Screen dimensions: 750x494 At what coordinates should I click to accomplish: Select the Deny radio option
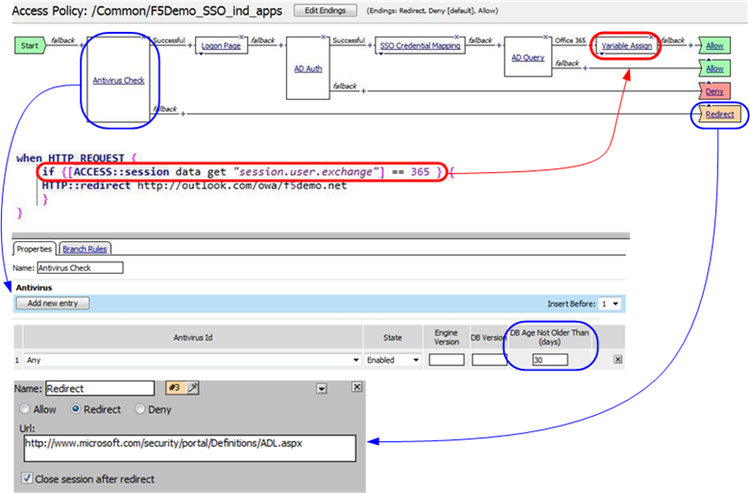(140, 409)
